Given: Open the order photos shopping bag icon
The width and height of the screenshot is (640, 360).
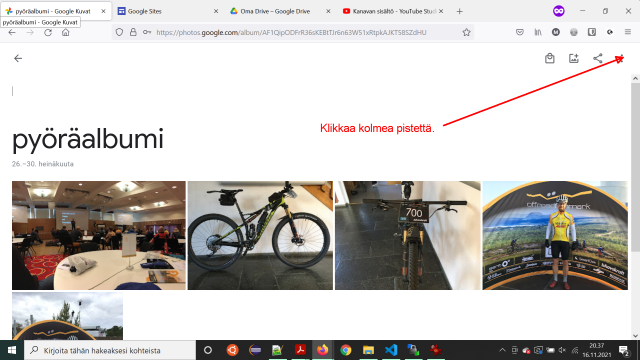Looking at the screenshot, I should click(549, 58).
